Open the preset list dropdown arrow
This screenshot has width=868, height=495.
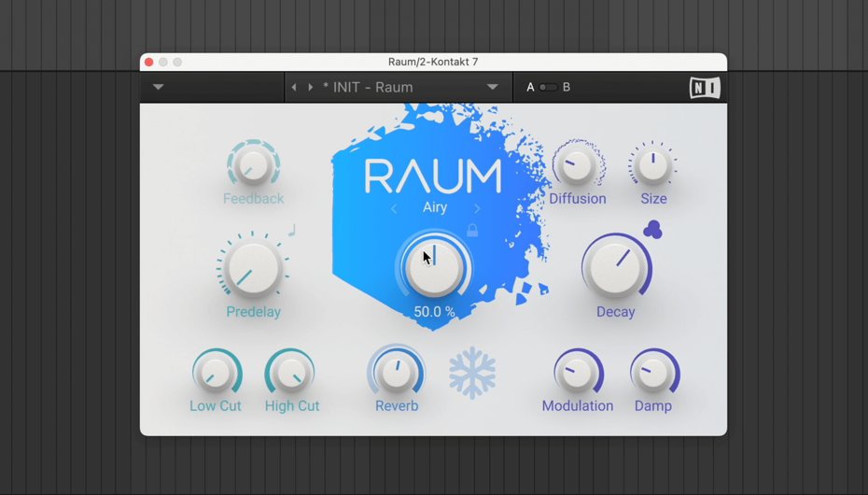click(492, 88)
